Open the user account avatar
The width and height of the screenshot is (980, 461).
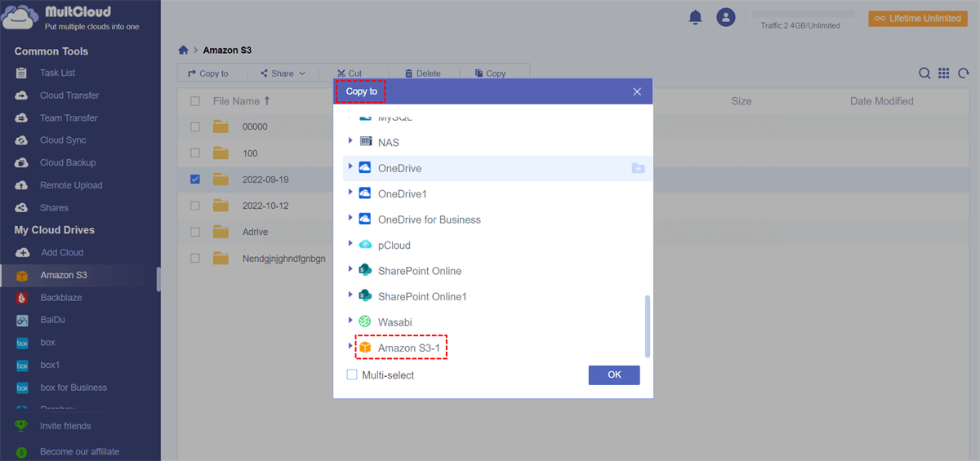pyautogui.click(x=726, y=16)
